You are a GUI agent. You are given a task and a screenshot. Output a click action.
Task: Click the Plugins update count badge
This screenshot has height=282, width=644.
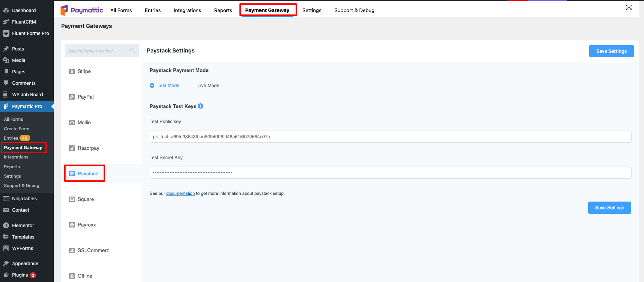(x=33, y=275)
